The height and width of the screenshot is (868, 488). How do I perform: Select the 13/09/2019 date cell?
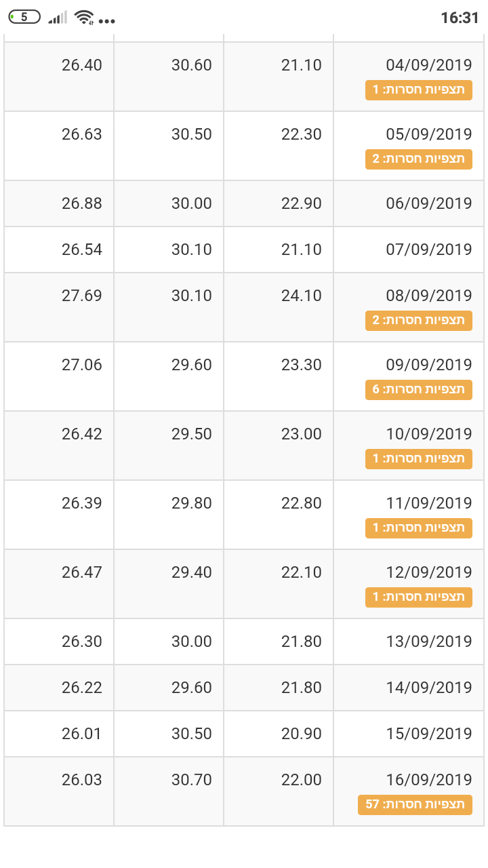[x=428, y=642]
